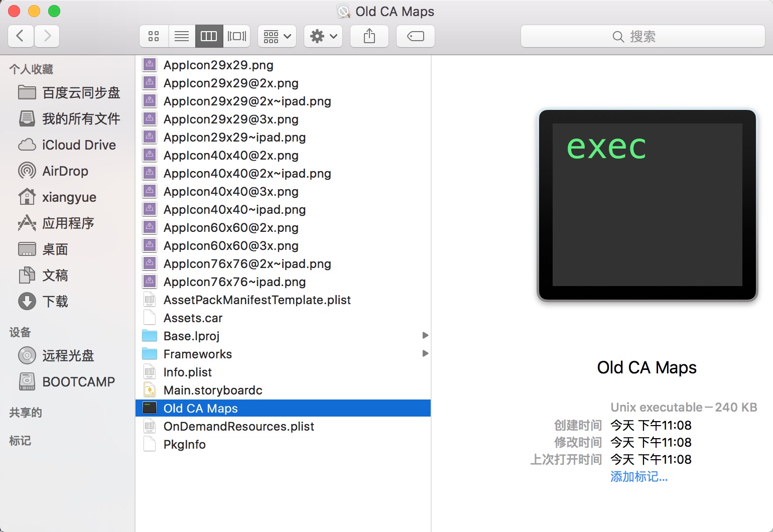Open AirDrop in the sidebar

click(x=65, y=171)
